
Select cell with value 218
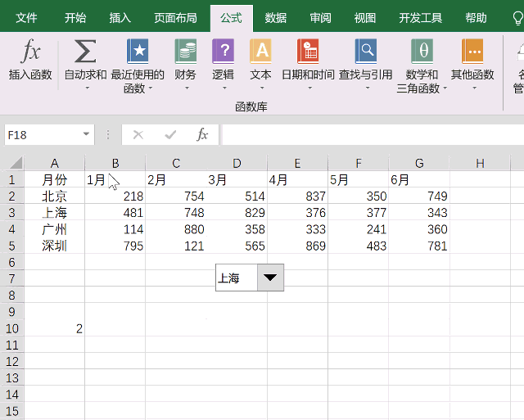point(115,196)
